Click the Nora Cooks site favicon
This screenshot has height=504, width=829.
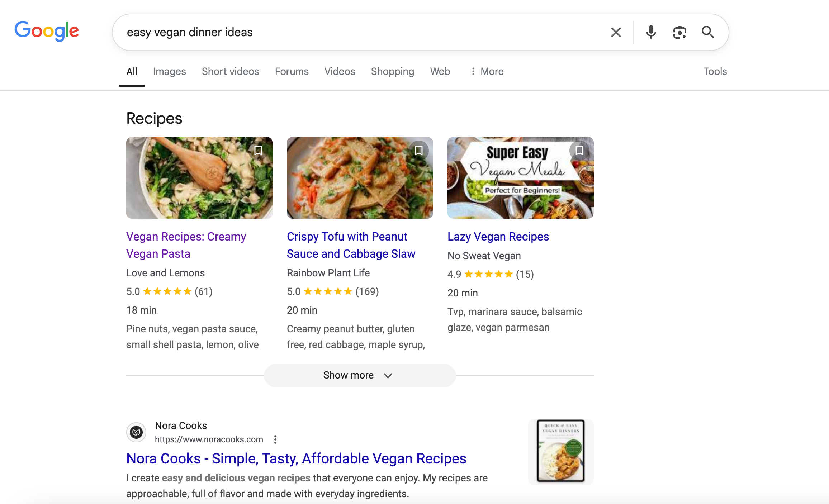point(137,432)
